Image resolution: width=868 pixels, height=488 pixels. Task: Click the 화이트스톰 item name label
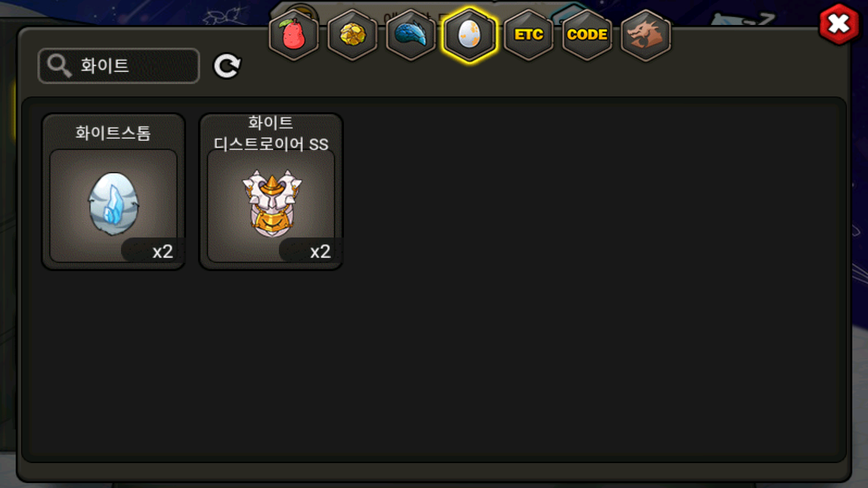pyautogui.click(x=113, y=133)
